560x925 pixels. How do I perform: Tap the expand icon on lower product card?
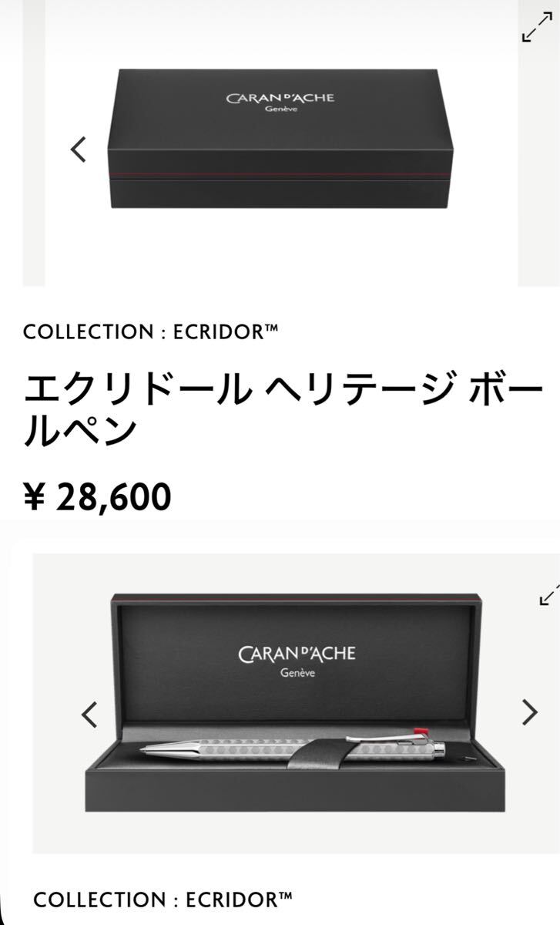click(x=548, y=591)
